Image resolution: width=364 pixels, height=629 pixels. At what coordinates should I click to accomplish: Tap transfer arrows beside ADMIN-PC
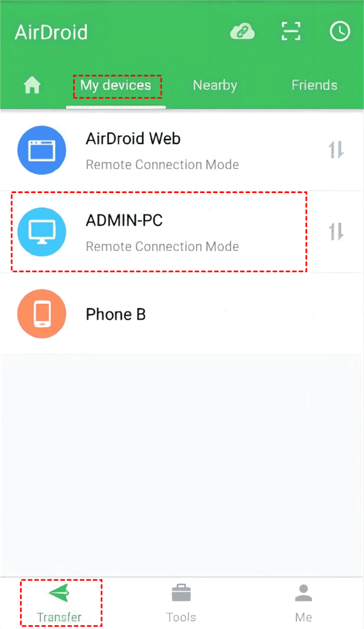point(336,232)
